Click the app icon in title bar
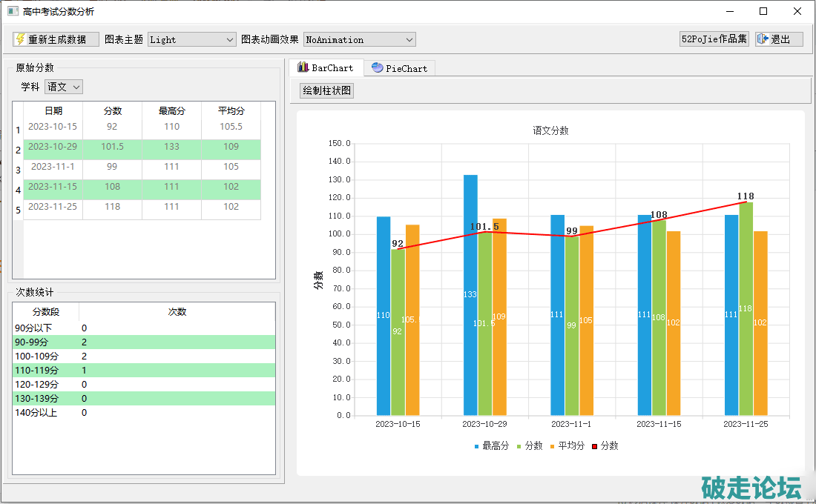The width and height of the screenshot is (816, 504). click(x=12, y=11)
